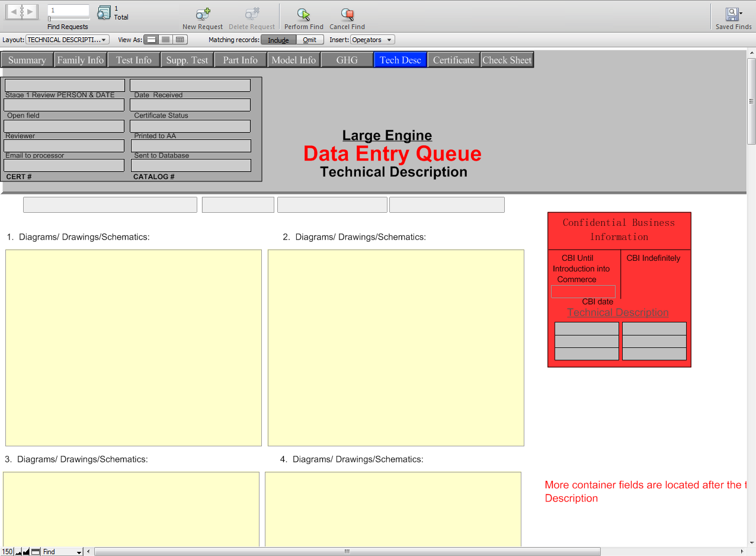Click the vertical scrollbar thumb
The image size is (756, 556).
pyautogui.click(x=751, y=101)
